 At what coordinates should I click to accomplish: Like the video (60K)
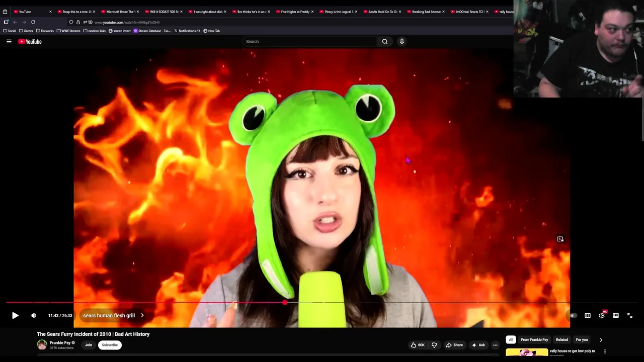[x=418, y=345]
